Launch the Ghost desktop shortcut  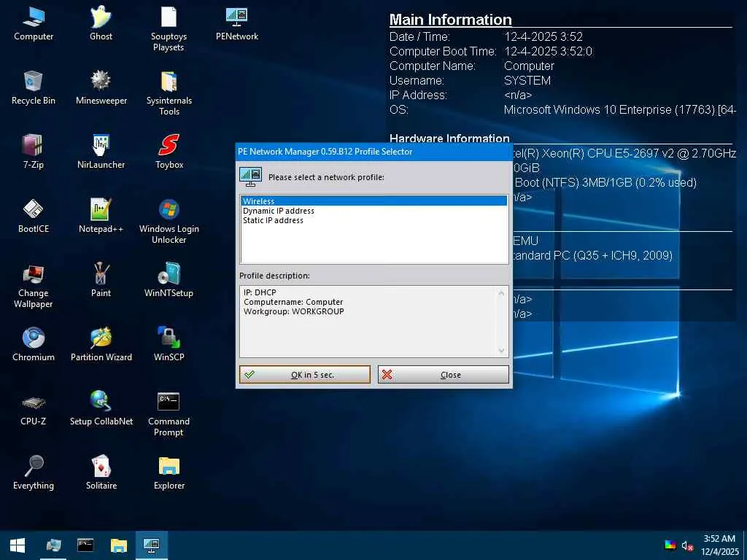click(101, 24)
